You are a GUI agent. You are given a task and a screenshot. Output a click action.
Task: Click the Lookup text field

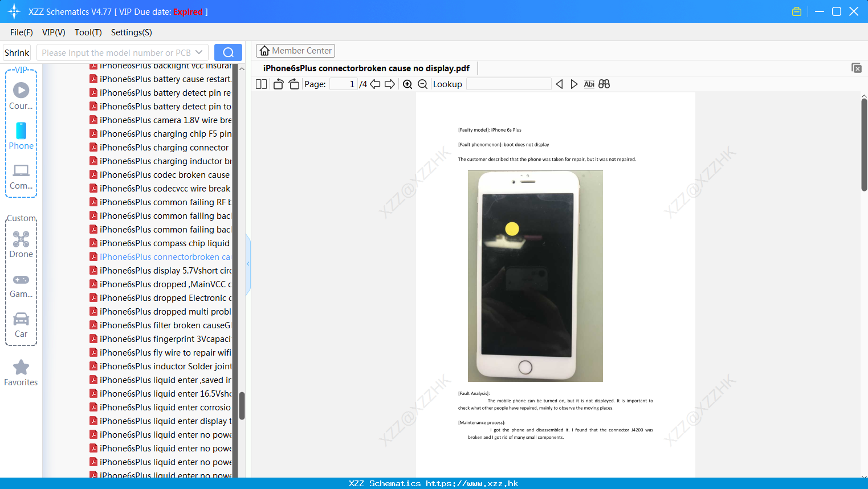509,84
